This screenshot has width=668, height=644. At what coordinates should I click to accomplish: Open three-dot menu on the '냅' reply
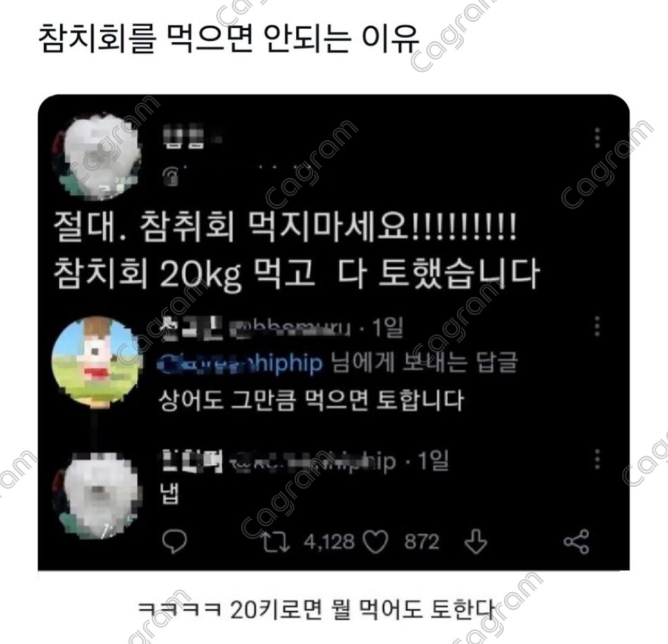tap(598, 459)
